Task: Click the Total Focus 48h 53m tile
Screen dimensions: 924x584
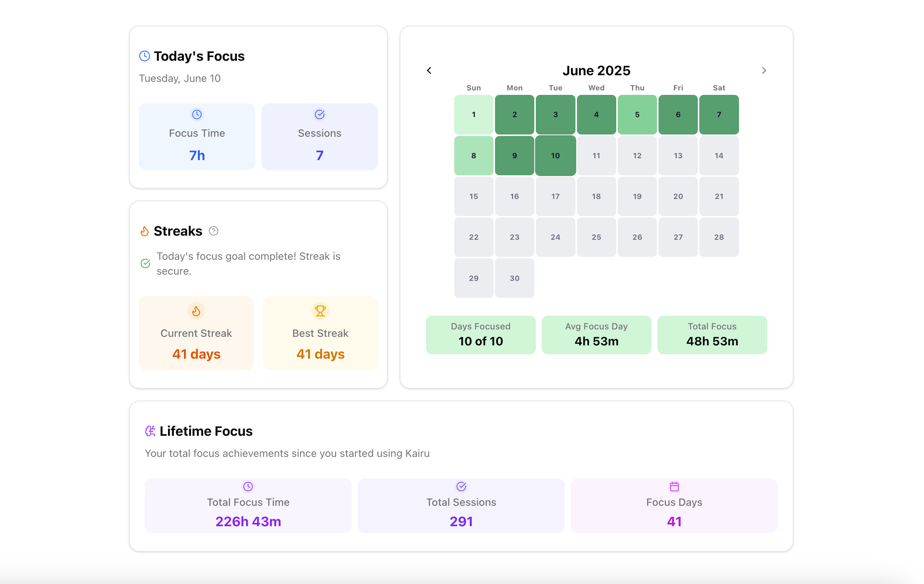Action: click(x=712, y=334)
